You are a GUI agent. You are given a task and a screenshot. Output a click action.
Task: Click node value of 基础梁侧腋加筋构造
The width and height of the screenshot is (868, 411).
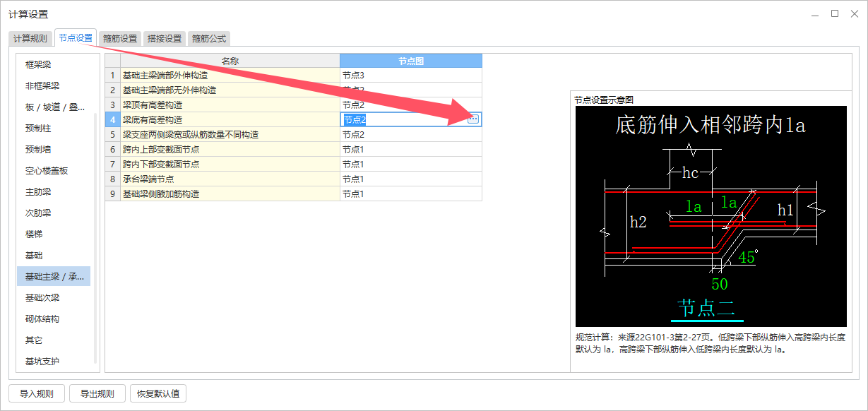point(411,193)
